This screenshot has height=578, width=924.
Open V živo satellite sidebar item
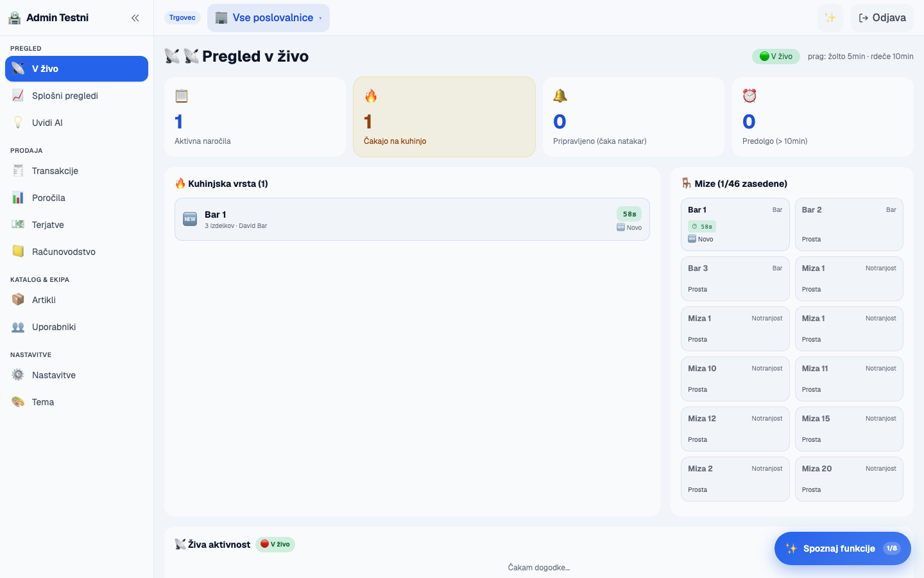[76, 69]
